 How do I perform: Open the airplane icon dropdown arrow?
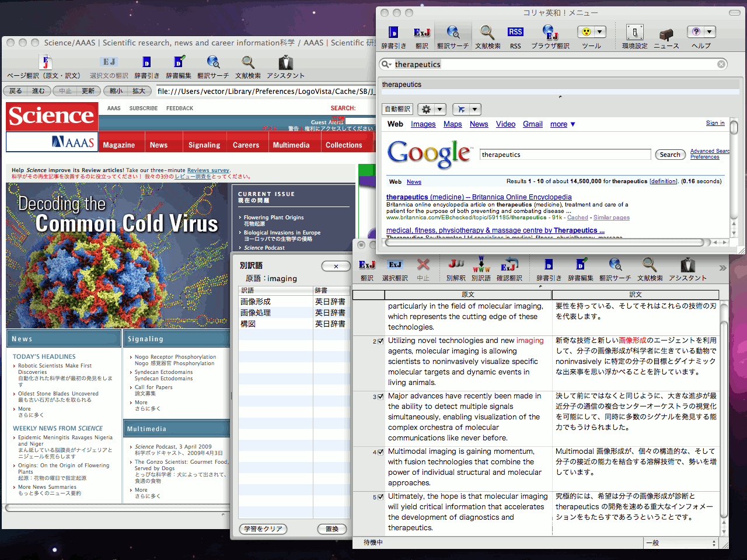click(x=475, y=109)
